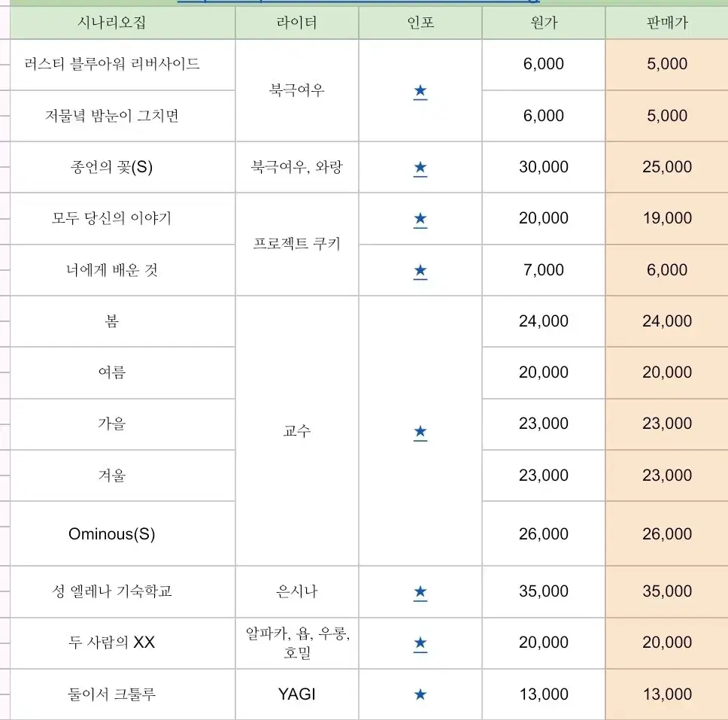Click the star for 성 엘레나 기숙학교
Image resolution: width=728 pixels, height=720 pixels.
[x=420, y=592]
